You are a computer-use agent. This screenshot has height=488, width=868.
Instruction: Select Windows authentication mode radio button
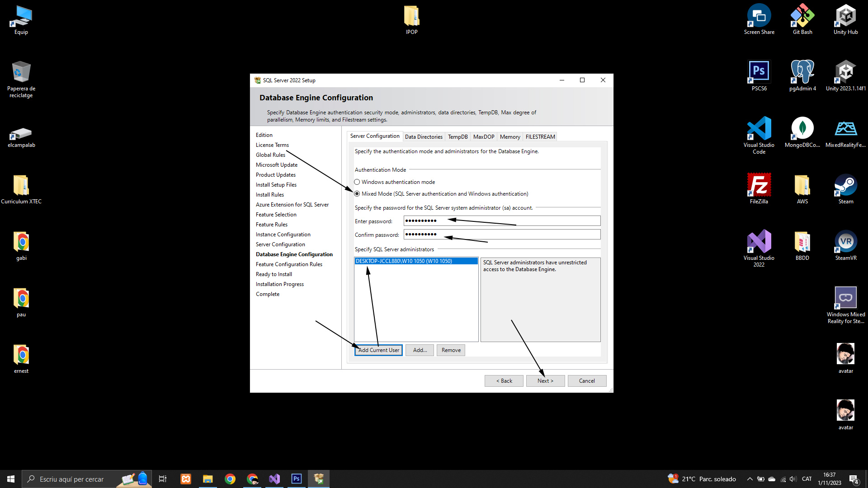pyautogui.click(x=357, y=182)
